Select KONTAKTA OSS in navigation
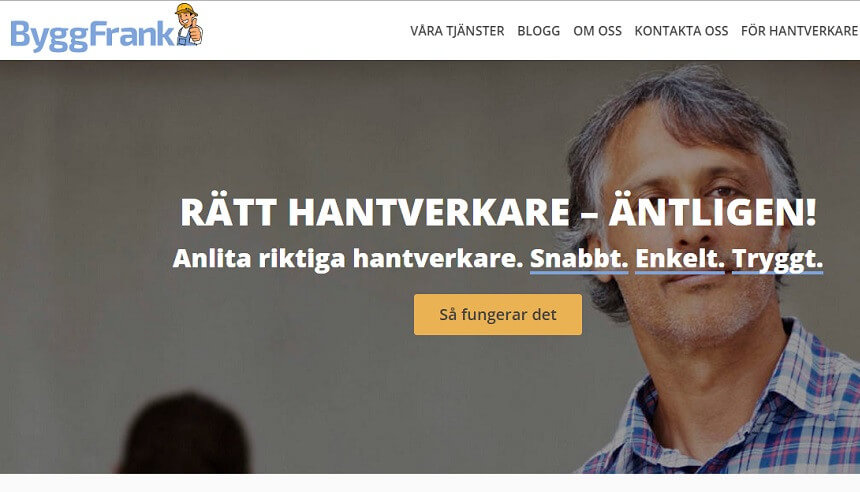This screenshot has width=860, height=492. point(681,31)
